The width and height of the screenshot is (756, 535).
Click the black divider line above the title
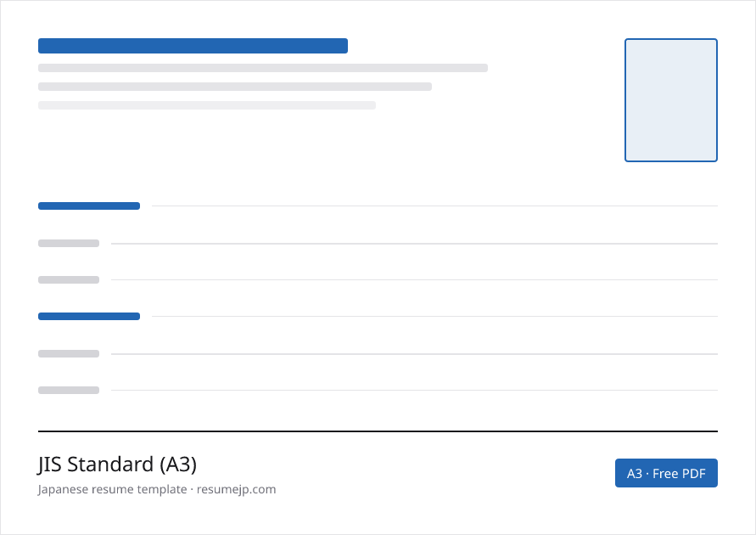(378, 431)
